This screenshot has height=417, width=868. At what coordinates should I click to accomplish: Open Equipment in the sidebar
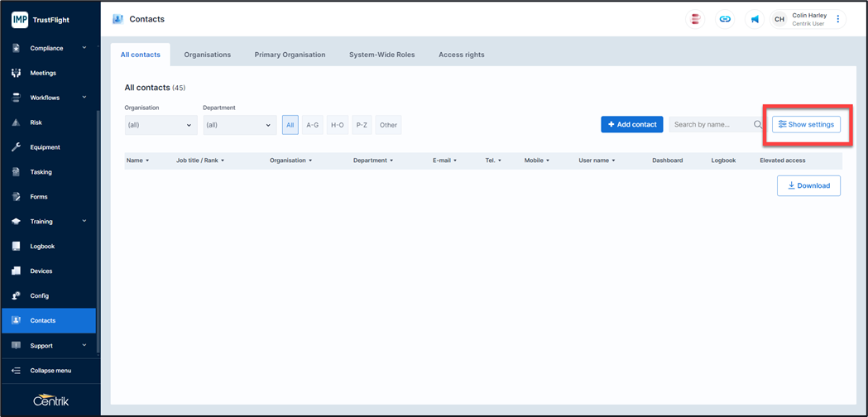click(45, 147)
